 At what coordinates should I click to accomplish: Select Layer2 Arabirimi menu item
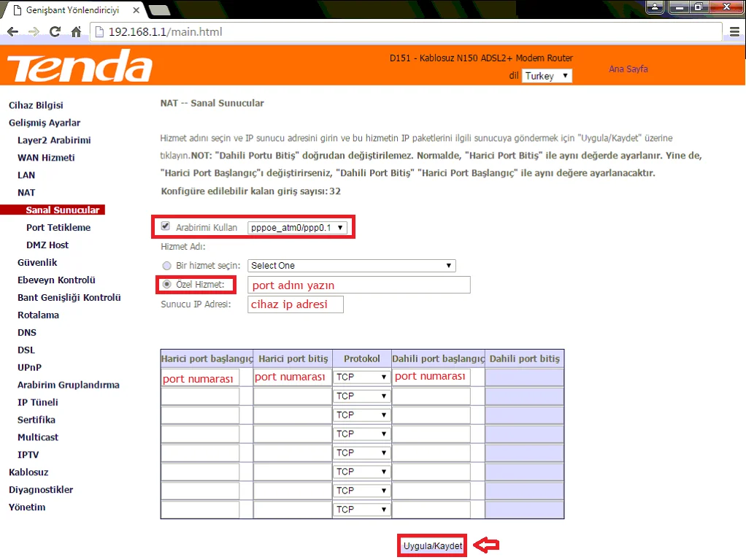pyautogui.click(x=54, y=140)
